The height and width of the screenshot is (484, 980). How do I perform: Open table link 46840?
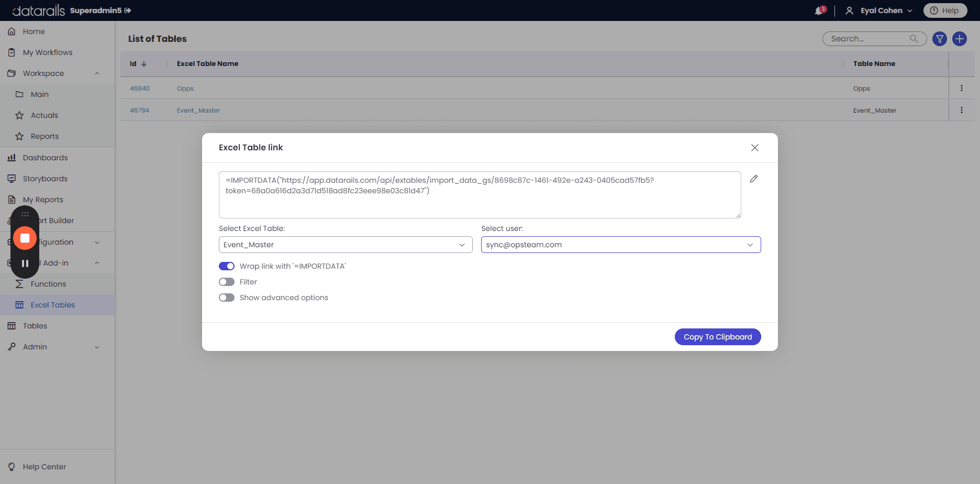tap(140, 89)
